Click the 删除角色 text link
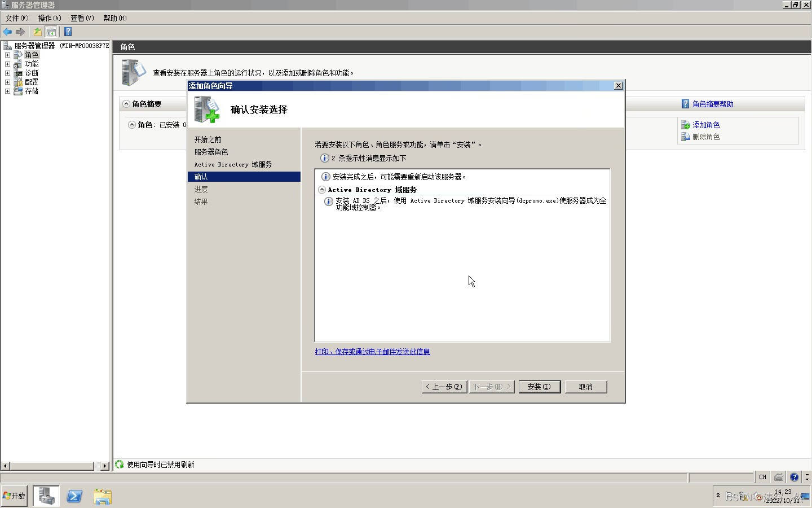 tap(706, 137)
